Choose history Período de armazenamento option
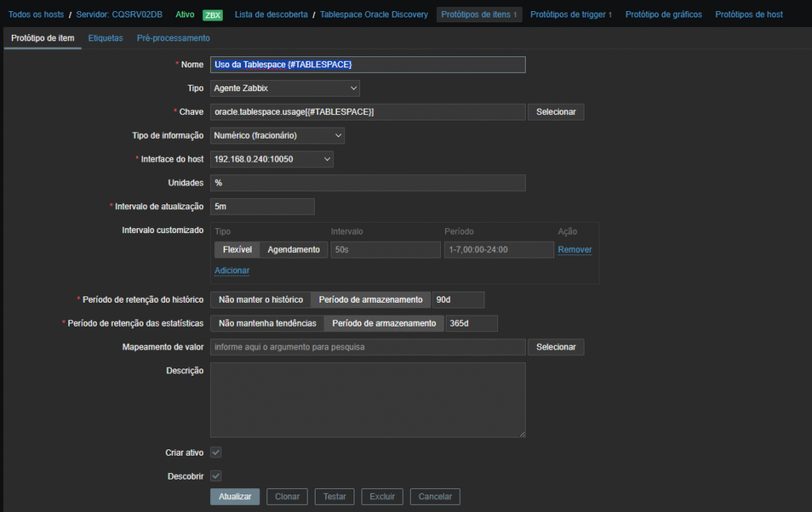812x512 pixels. [371, 300]
